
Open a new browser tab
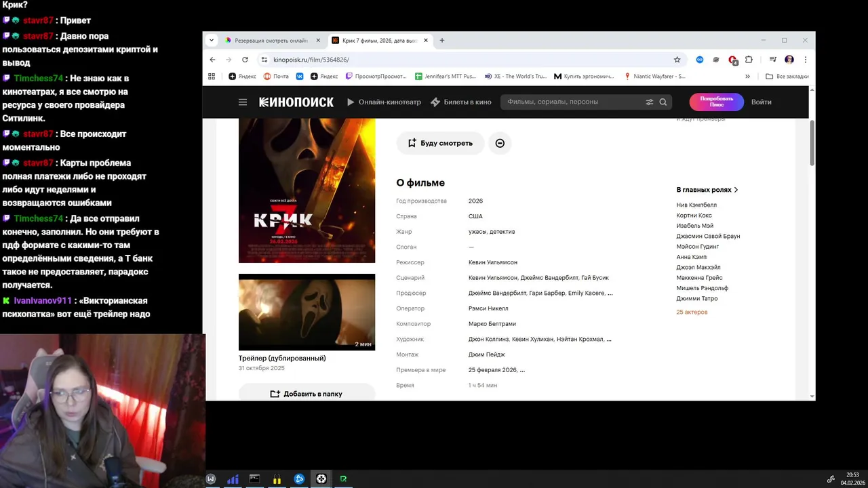pos(442,41)
